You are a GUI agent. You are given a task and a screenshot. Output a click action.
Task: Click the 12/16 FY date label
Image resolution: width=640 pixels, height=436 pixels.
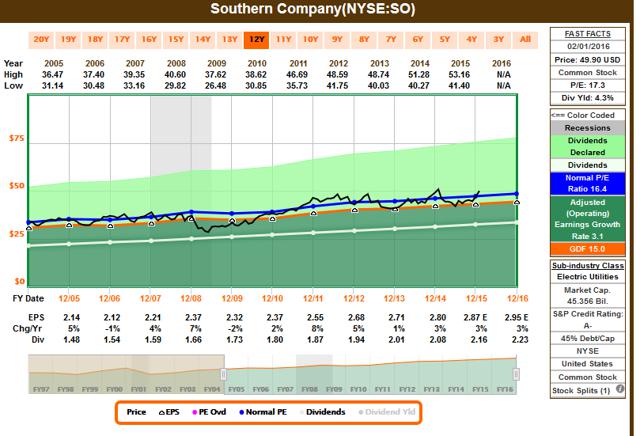(x=517, y=298)
